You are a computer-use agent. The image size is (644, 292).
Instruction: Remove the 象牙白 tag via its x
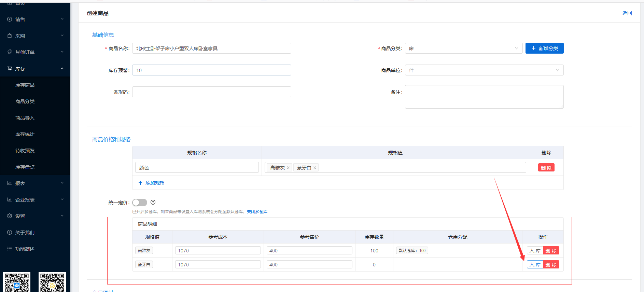coord(315,168)
